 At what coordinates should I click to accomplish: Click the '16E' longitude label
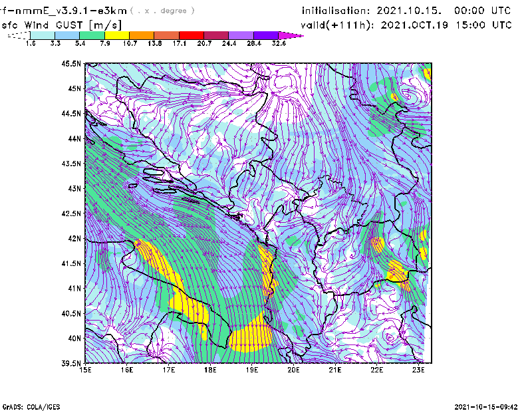point(127,370)
